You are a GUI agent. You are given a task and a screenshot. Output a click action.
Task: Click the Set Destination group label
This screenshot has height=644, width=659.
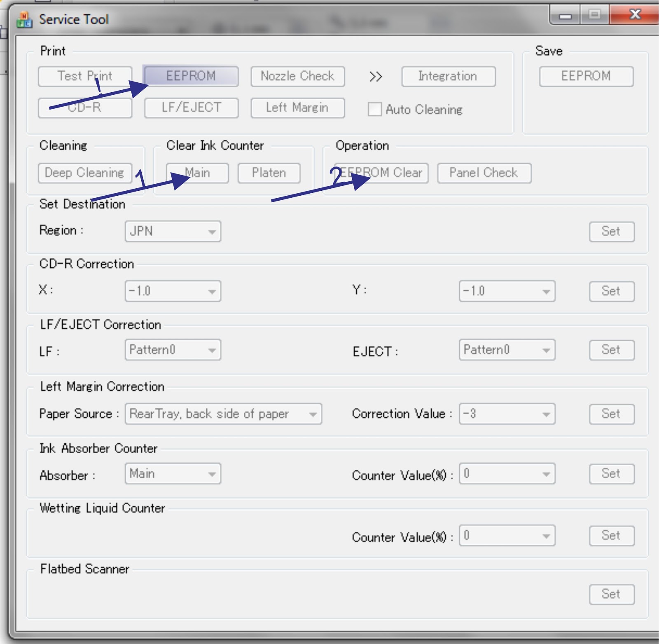point(82,204)
